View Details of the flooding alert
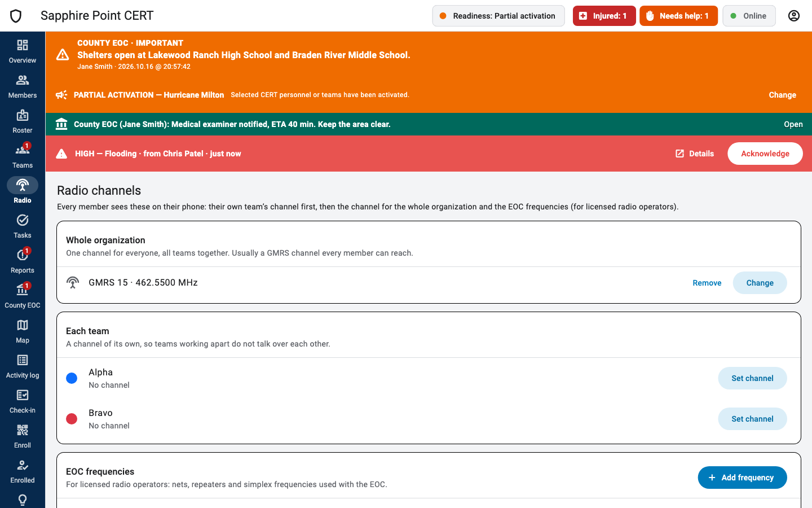Viewport: 812px width, 508px height. click(695, 154)
